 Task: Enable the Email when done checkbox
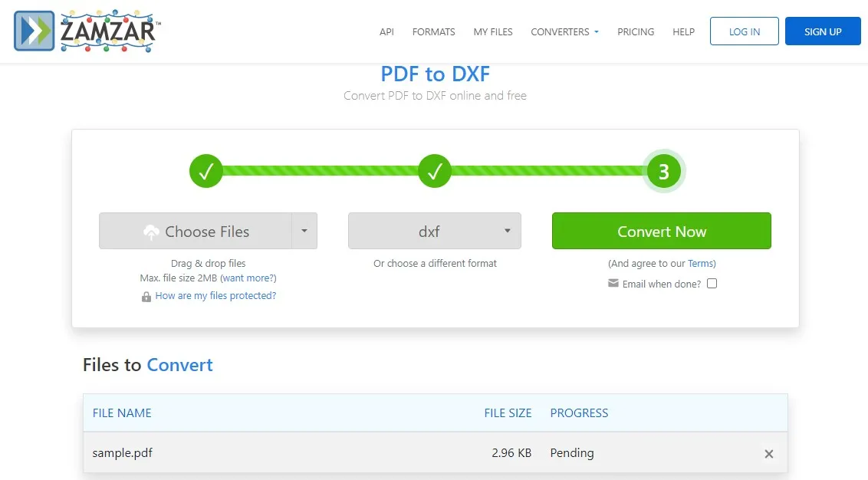click(x=712, y=283)
